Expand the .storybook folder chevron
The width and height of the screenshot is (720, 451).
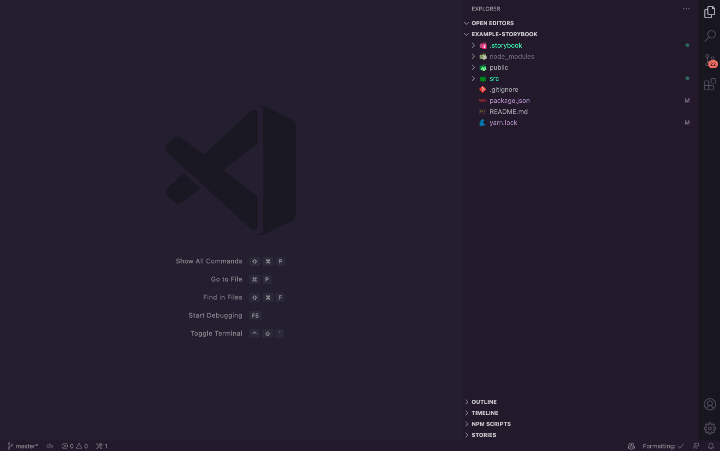(x=473, y=45)
